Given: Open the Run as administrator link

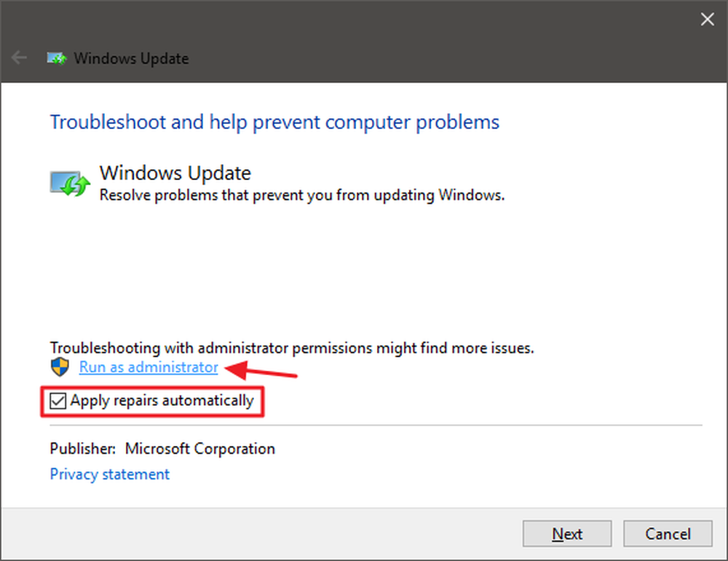Looking at the screenshot, I should 149,367.
